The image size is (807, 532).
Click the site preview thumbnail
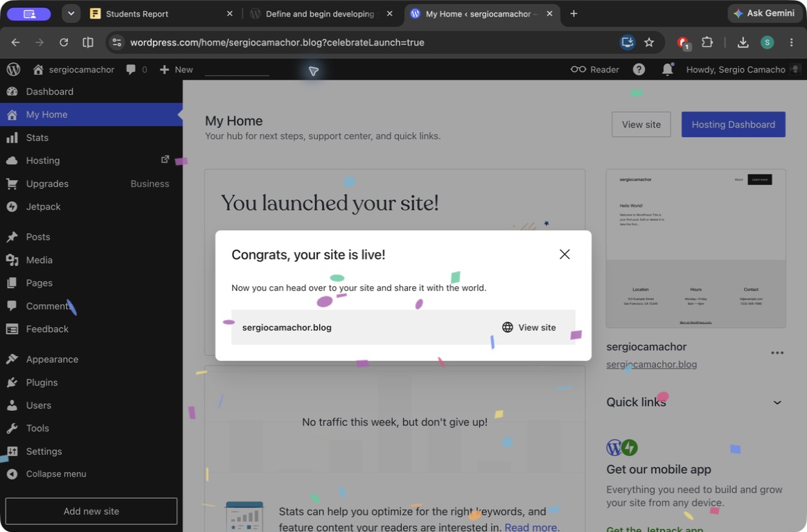[x=696, y=249]
